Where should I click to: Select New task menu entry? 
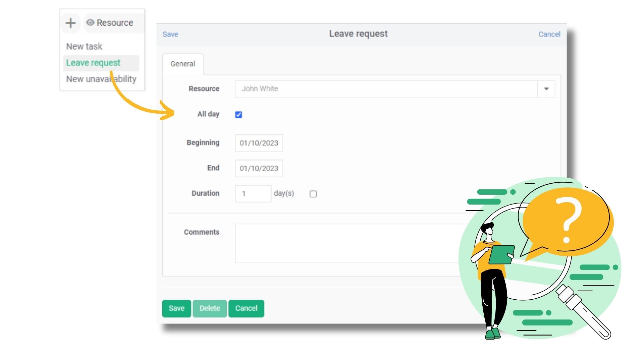click(84, 46)
